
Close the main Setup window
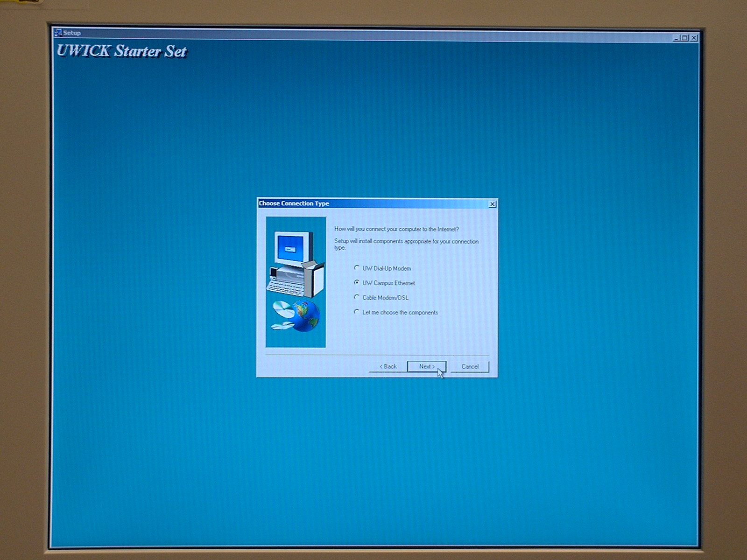[x=694, y=38]
